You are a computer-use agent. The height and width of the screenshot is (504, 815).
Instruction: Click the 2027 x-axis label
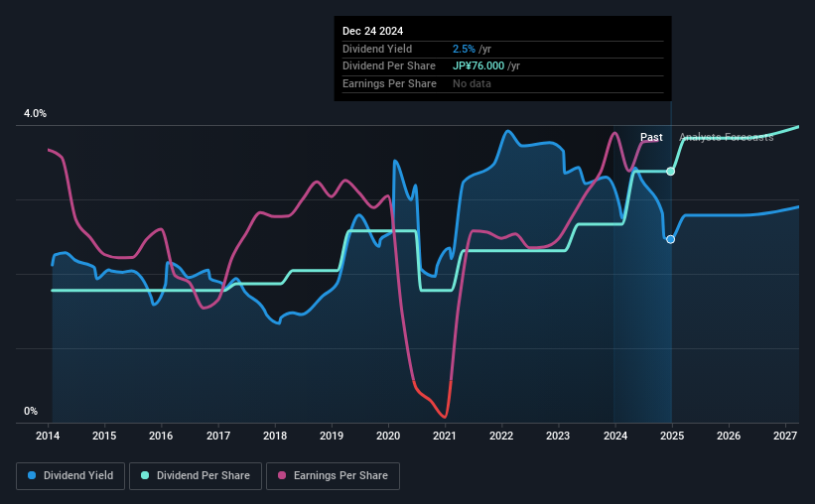tap(785, 436)
